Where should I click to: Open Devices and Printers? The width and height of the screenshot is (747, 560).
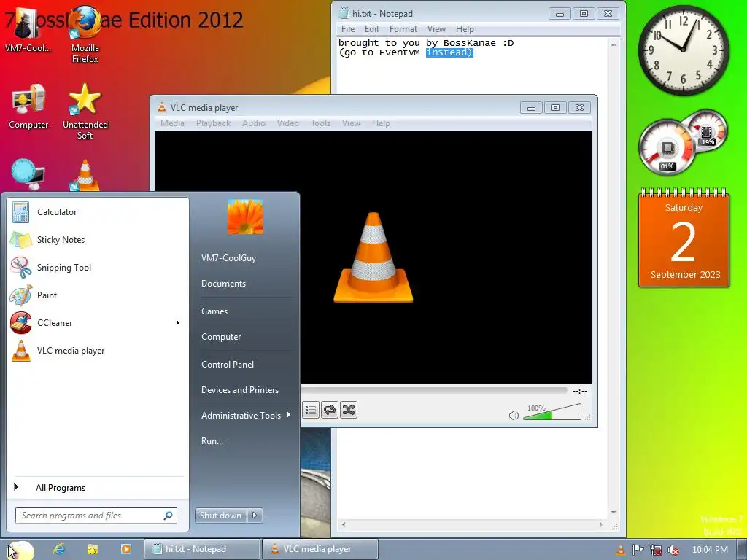pyautogui.click(x=239, y=390)
